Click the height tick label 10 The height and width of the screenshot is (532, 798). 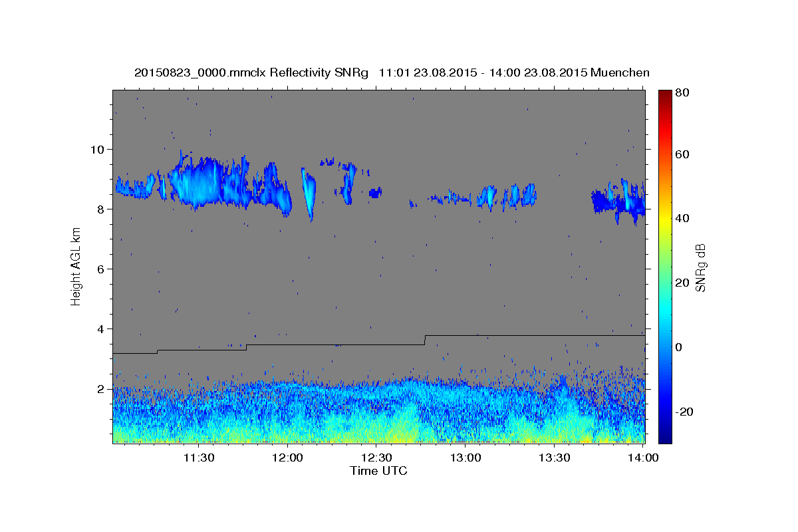click(x=98, y=149)
